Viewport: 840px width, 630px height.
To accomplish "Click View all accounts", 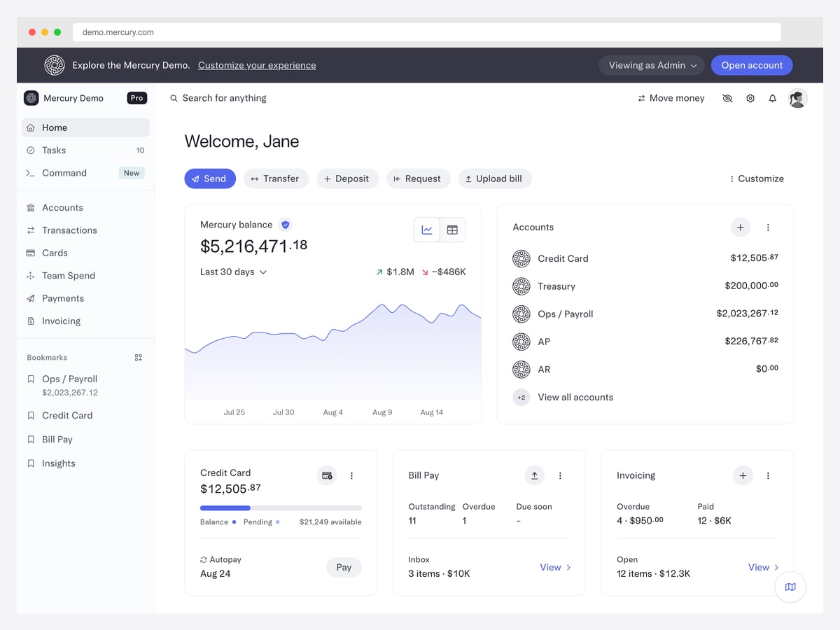I will point(575,398).
